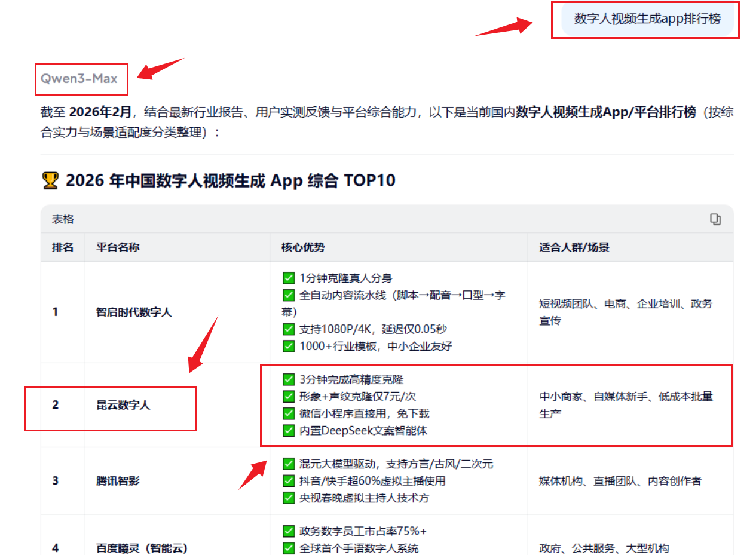This screenshot has width=756, height=555.
Task: Click the 排名 column header
Action: 63,247
